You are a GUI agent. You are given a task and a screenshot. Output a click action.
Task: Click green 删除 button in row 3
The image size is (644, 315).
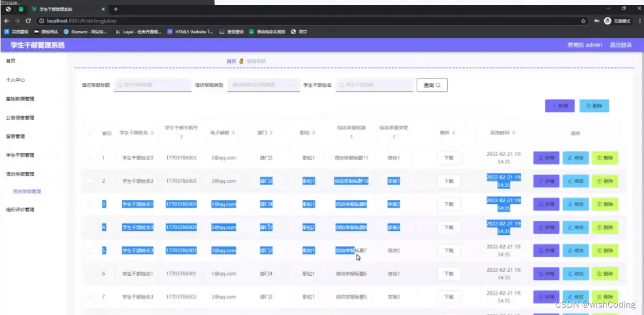tap(605, 204)
